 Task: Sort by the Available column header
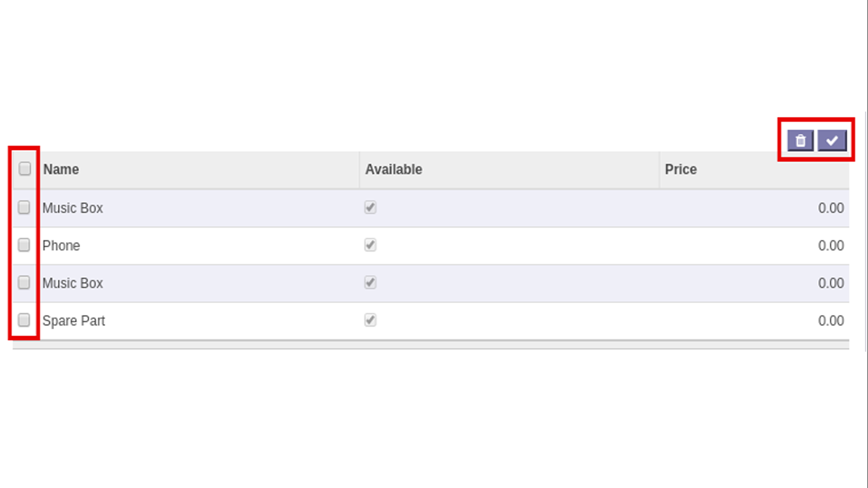coord(393,170)
